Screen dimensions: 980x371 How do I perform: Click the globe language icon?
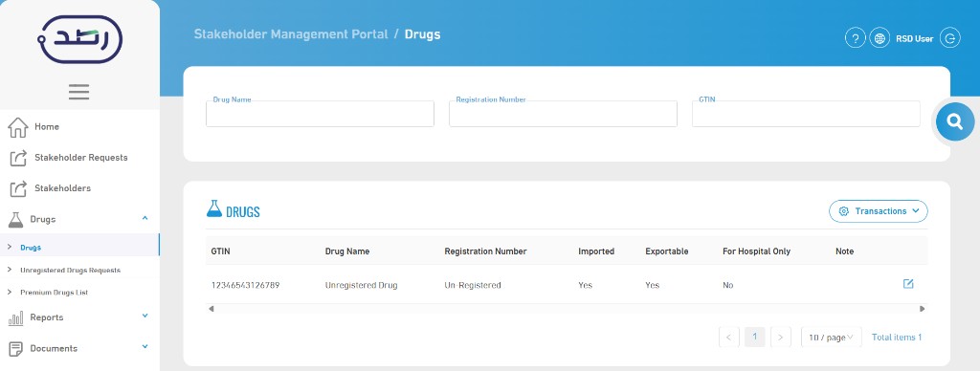click(x=880, y=38)
